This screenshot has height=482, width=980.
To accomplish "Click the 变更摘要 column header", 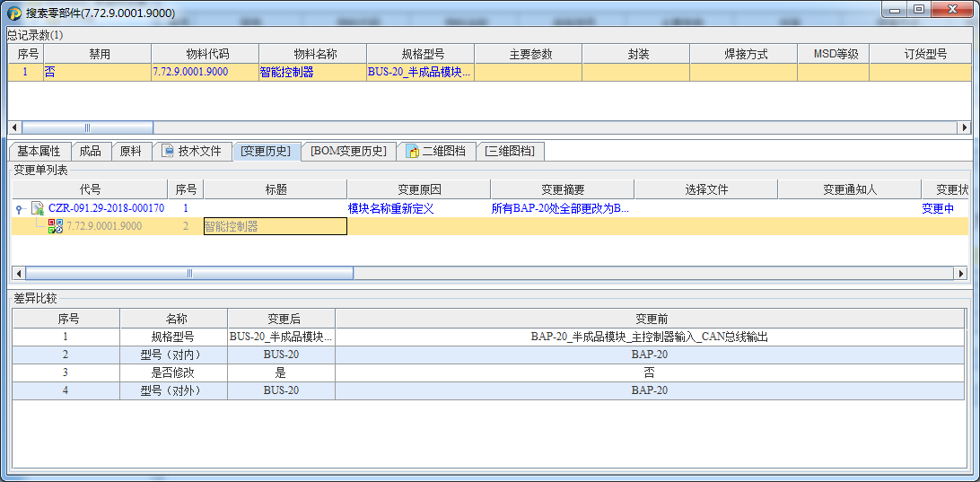I will point(563,189).
